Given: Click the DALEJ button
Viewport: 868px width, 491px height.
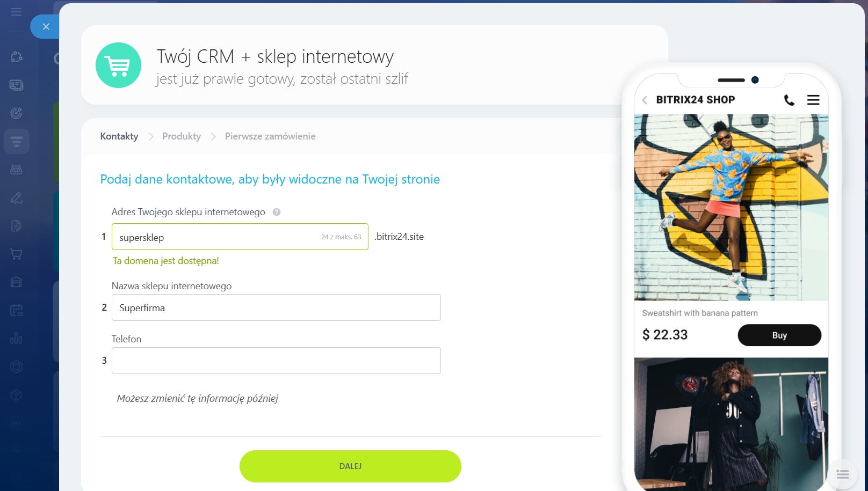Looking at the screenshot, I should [350, 466].
